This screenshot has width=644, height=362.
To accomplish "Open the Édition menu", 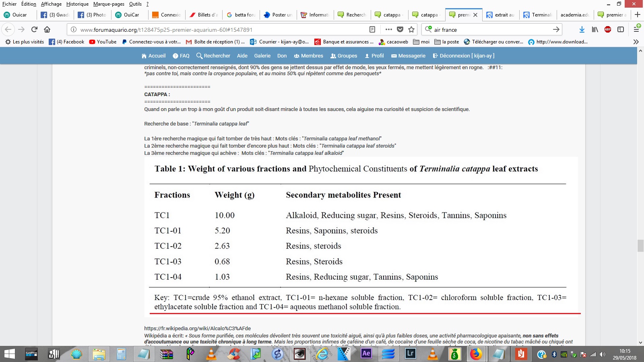I will click(x=29, y=4).
